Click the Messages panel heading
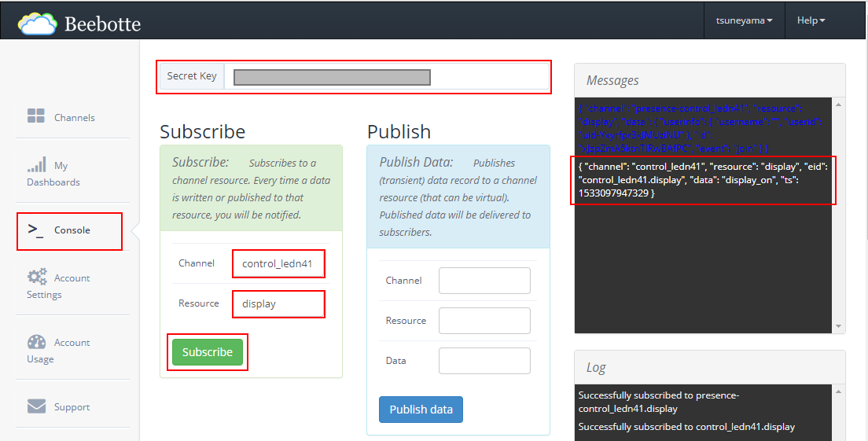868x441 pixels. click(x=612, y=81)
